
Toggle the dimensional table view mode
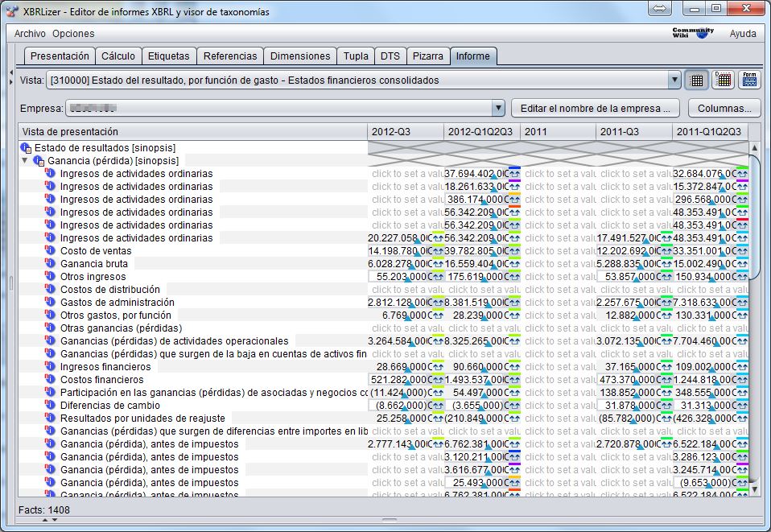click(724, 80)
